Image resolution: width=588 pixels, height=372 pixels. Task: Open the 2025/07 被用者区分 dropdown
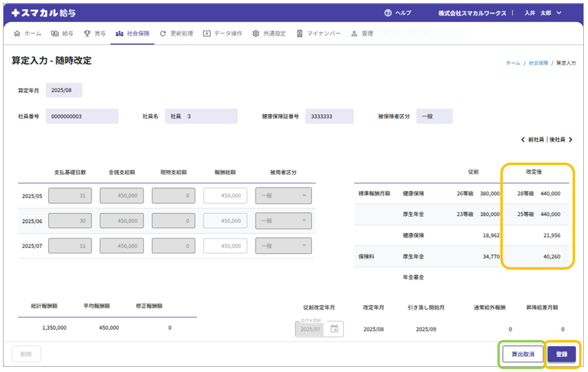[283, 245]
